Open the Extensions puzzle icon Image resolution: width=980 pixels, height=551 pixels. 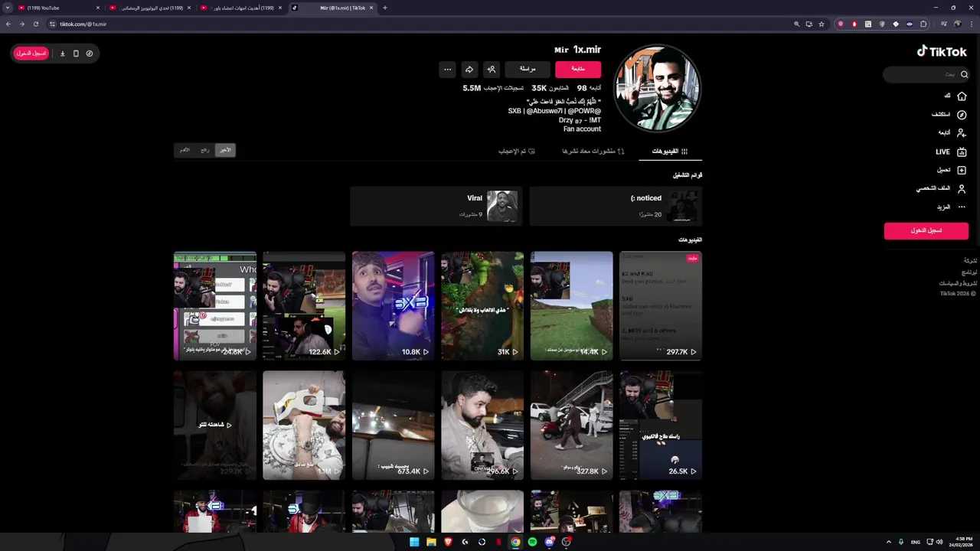tap(923, 24)
